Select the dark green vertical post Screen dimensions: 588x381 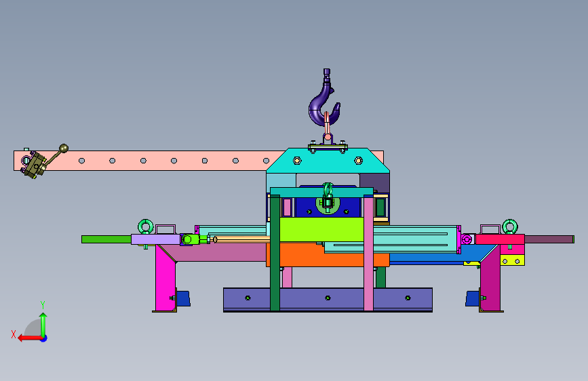(x=275, y=253)
